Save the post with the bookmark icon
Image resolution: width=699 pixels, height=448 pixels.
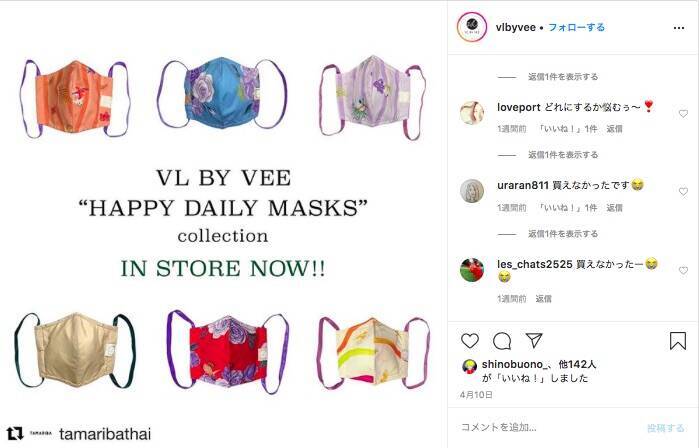click(x=678, y=341)
